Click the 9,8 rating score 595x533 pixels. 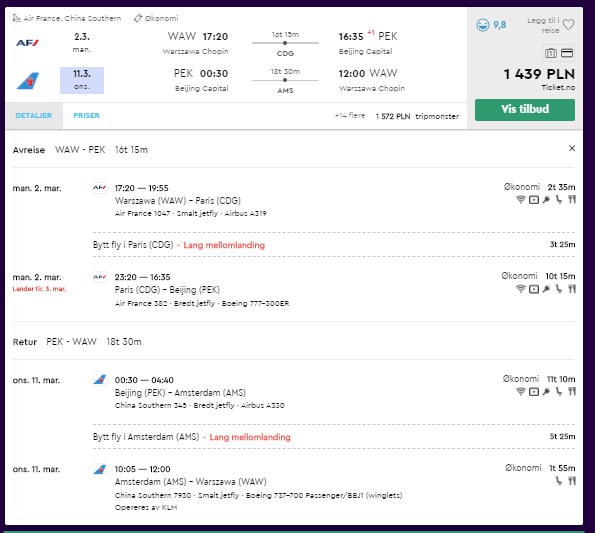tap(499, 25)
